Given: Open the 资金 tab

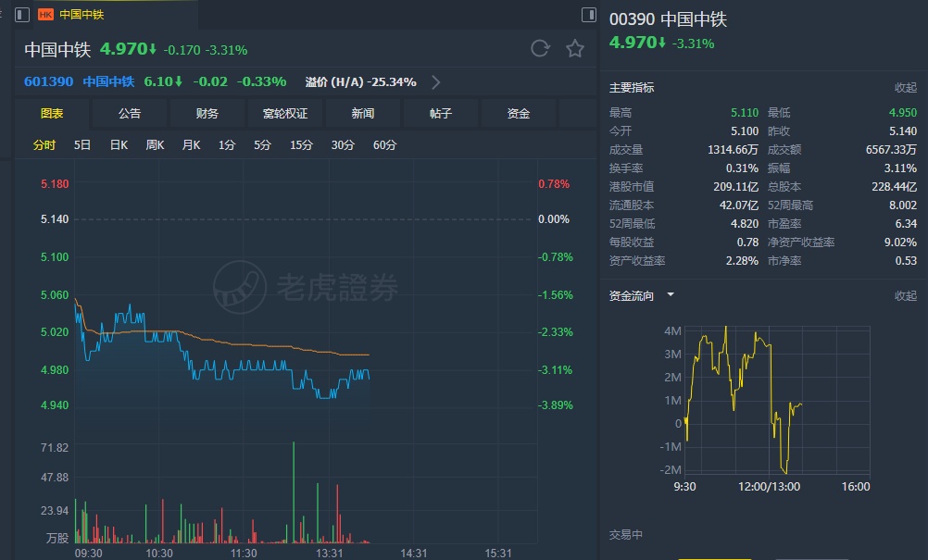Looking at the screenshot, I should point(519,114).
